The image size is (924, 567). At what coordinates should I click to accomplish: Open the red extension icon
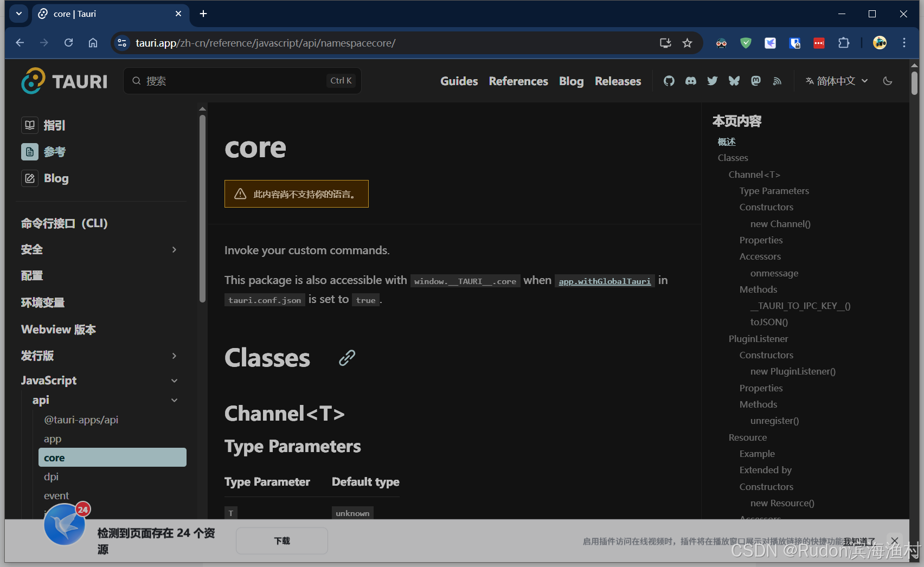pyautogui.click(x=819, y=43)
